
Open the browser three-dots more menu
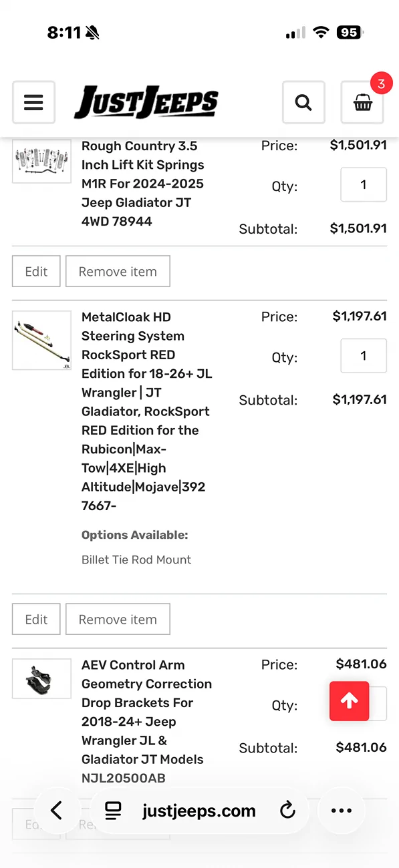342,811
